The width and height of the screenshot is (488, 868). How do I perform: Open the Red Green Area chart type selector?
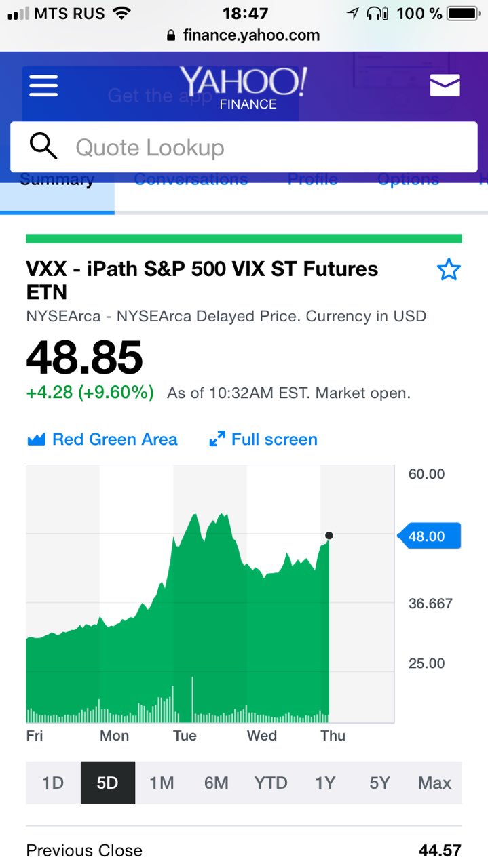point(115,439)
